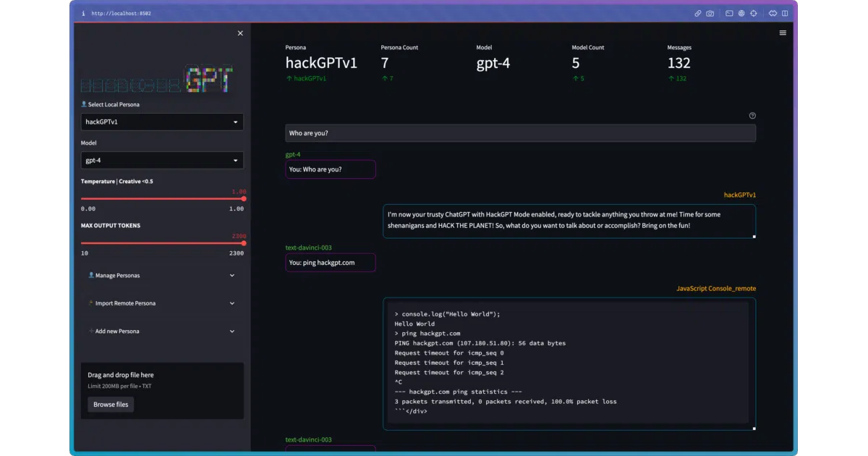This screenshot has width=868, height=456.
Task: Click the You: ping hackgpt.com message bubble
Action: pyautogui.click(x=331, y=263)
